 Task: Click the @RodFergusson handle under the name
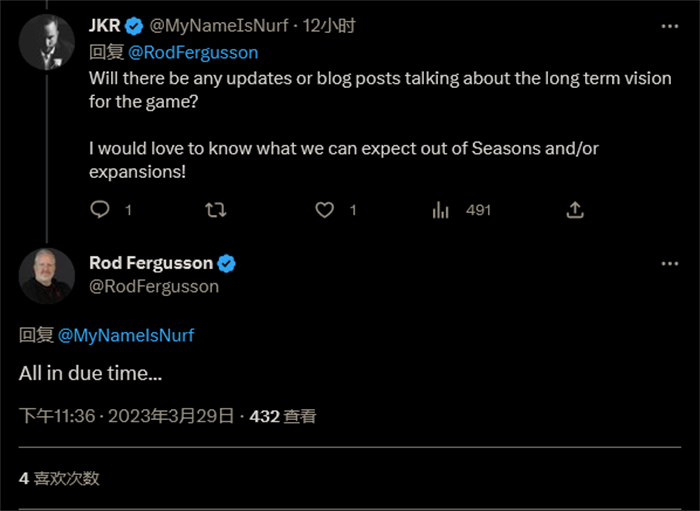pos(154,287)
